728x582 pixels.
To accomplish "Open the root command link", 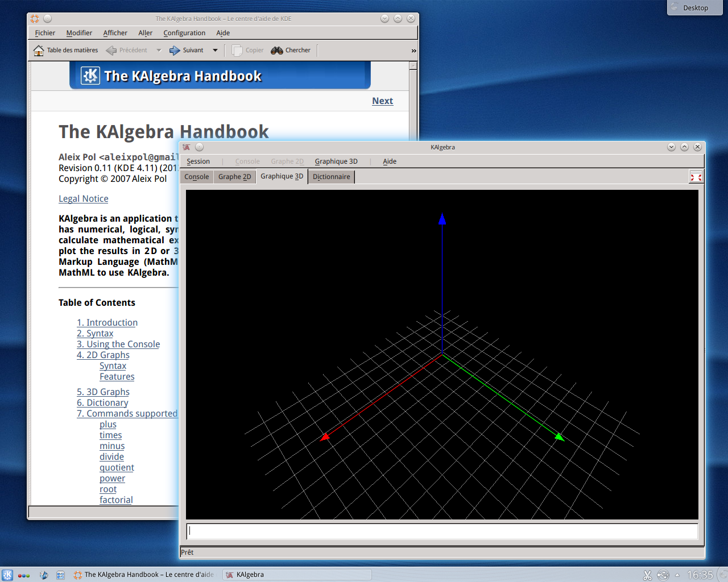I will click(108, 489).
